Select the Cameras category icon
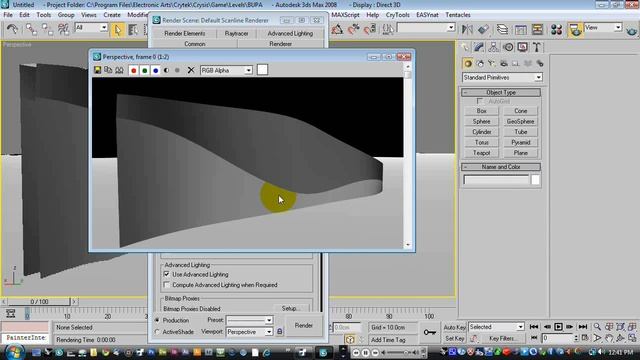The height and width of the screenshot is (360, 640). click(x=504, y=63)
